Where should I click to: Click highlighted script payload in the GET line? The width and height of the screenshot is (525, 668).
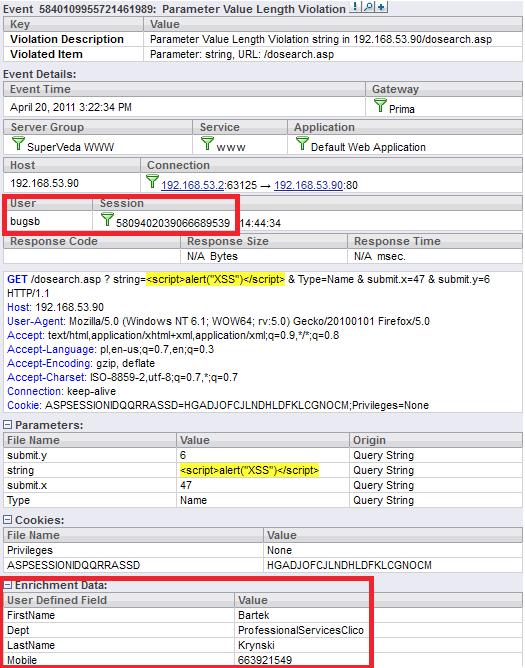tap(215, 279)
